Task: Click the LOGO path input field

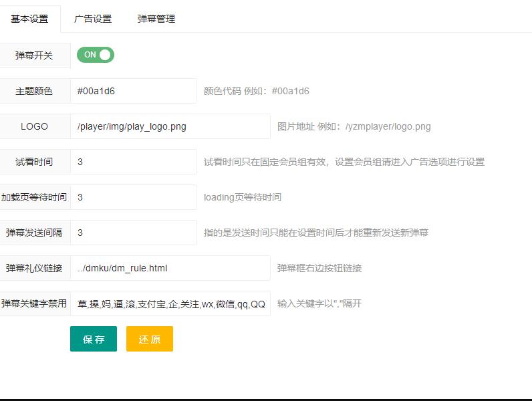Action: point(170,126)
